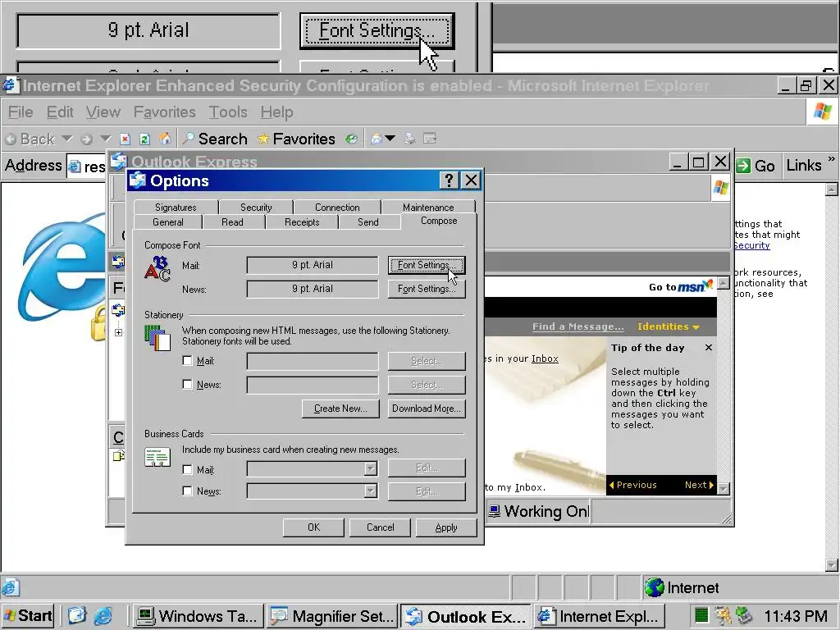Screen dimensions: 840x630
Task: Open Favorites pane from the IE toolbar
Action: pyautogui.click(x=296, y=139)
